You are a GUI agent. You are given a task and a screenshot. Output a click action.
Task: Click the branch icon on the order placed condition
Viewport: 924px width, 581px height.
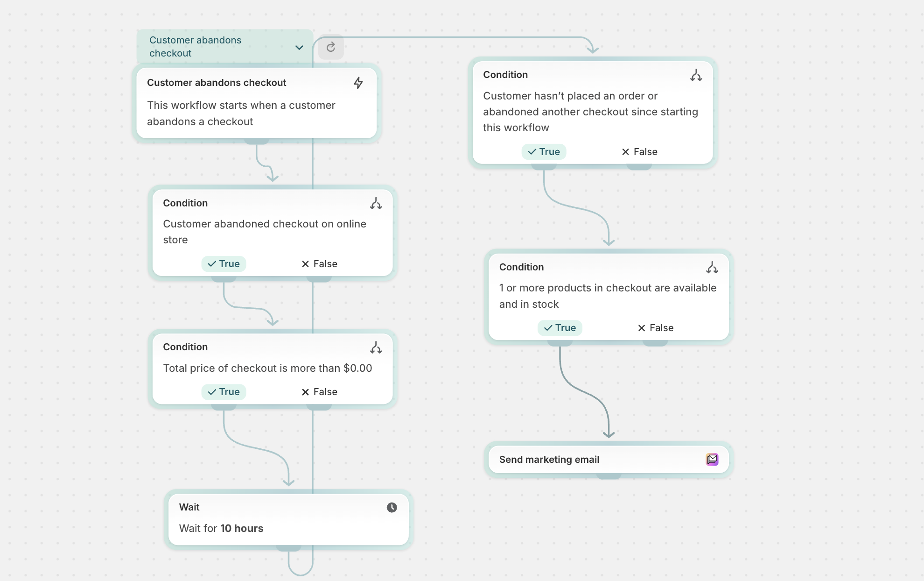pyautogui.click(x=696, y=74)
